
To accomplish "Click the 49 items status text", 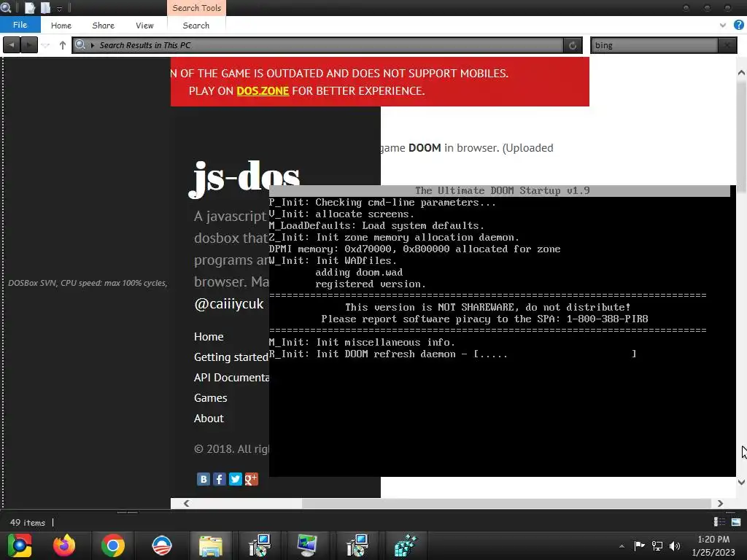I will [x=28, y=522].
